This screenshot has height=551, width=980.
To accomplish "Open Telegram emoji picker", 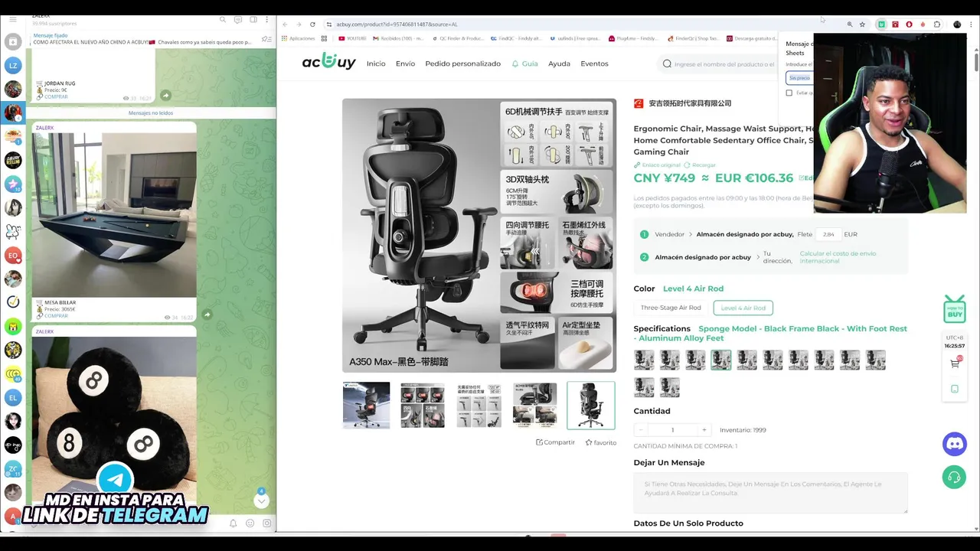I will tap(250, 523).
